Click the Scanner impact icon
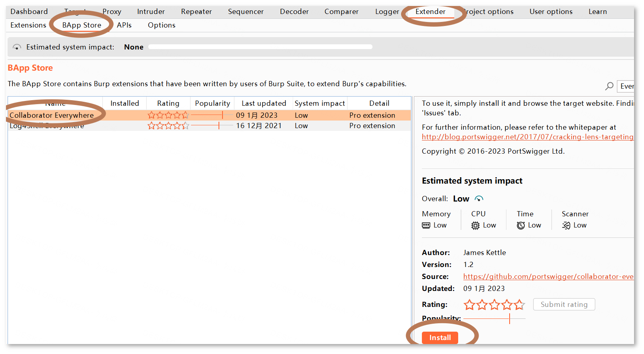This screenshot has height=354, width=644. (566, 225)
